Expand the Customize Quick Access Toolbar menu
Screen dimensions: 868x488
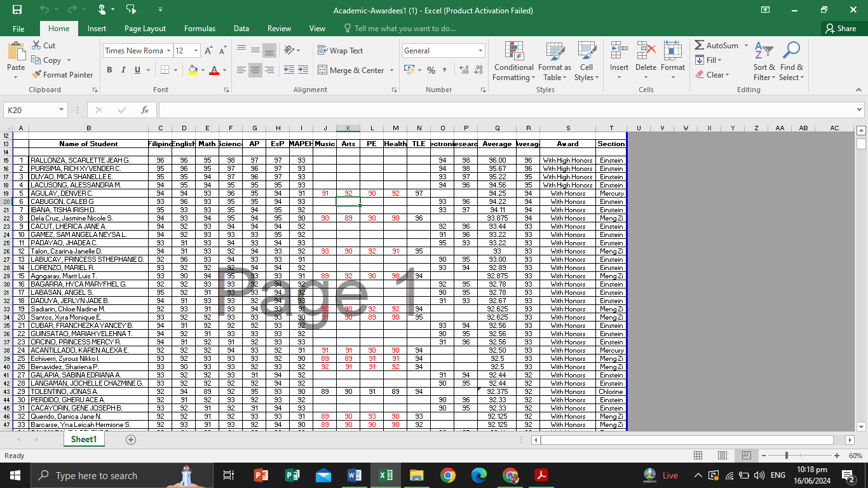[x=160, y=10]
